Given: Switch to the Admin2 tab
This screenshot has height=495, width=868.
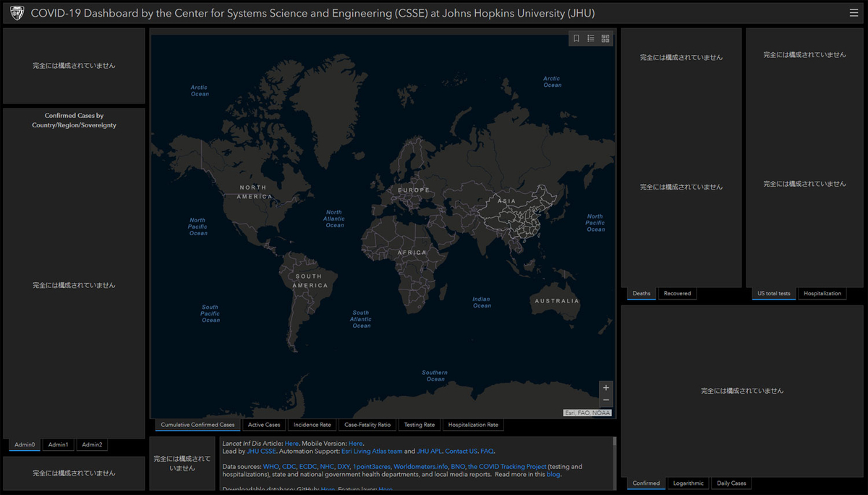Looking at the screenshot, I should [x=92, y=445].
